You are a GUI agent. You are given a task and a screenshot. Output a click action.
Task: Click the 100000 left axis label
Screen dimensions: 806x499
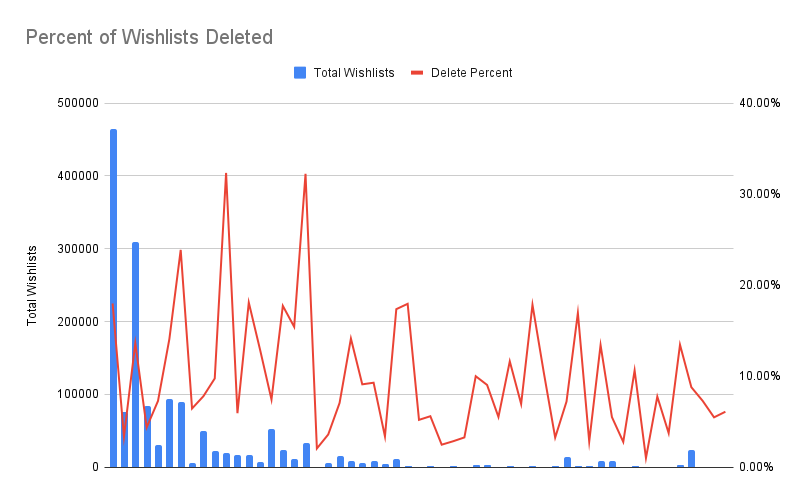tap(78, 395)
